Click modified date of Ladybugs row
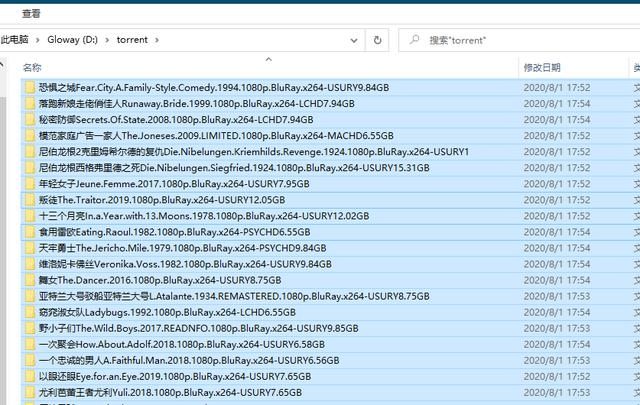This screenshot has height=405, width=640. pos(557,312)
